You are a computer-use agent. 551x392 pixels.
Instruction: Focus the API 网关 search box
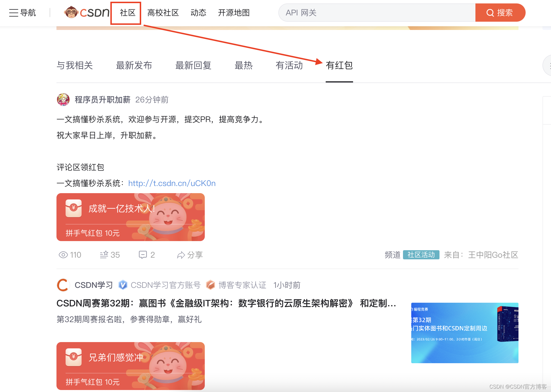point(377,13)
